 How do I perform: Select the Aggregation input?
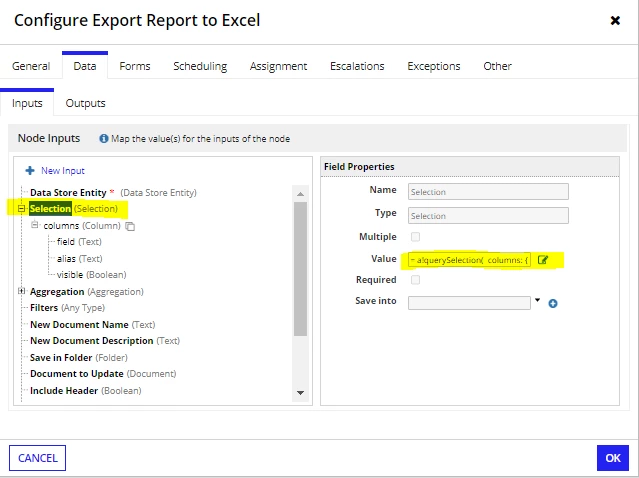pyautogui.click(x=87, y=292)
